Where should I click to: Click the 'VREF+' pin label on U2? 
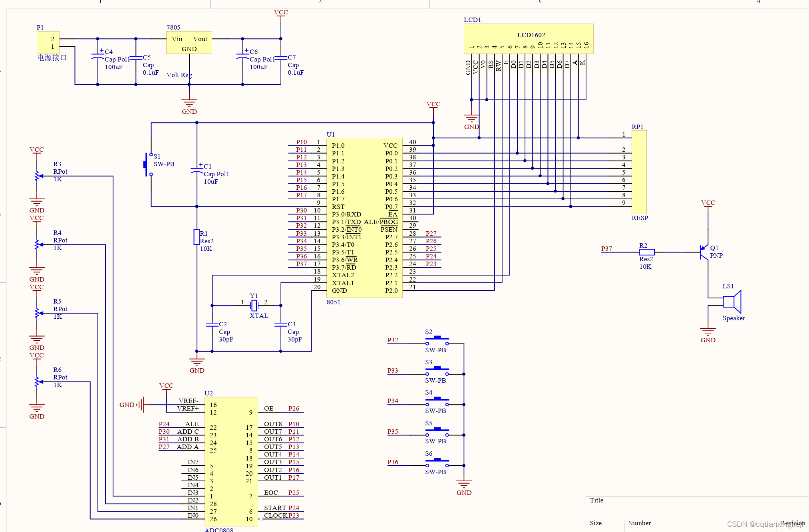[188, 408]
